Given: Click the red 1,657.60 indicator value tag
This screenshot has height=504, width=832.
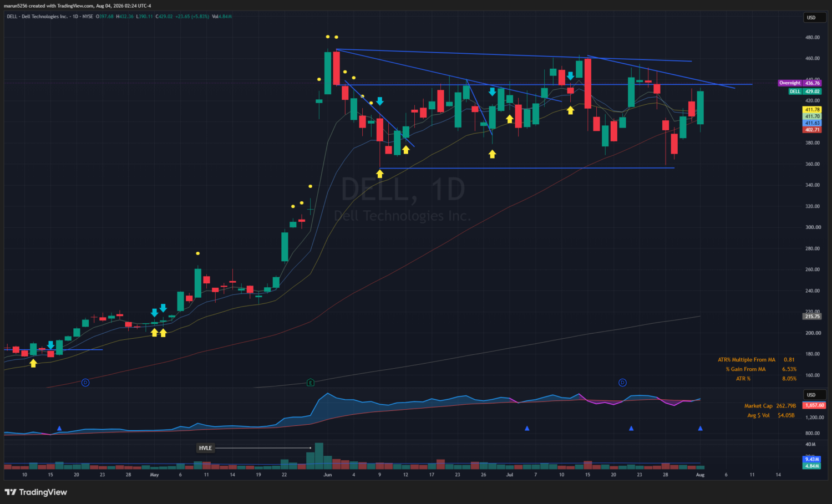Looking at the screenshot, I should click(x=814, y=405).
